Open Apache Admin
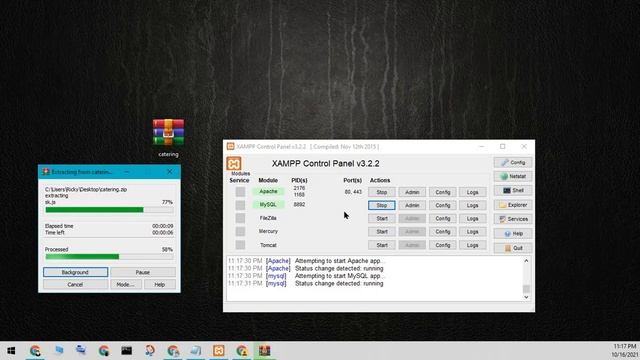 tap(412, 192)
